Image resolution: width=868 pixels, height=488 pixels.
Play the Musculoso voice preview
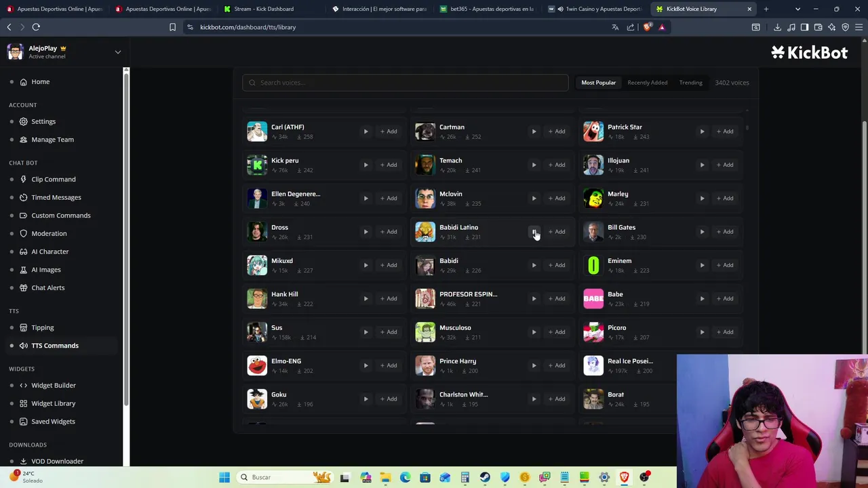tap(534, 332)
